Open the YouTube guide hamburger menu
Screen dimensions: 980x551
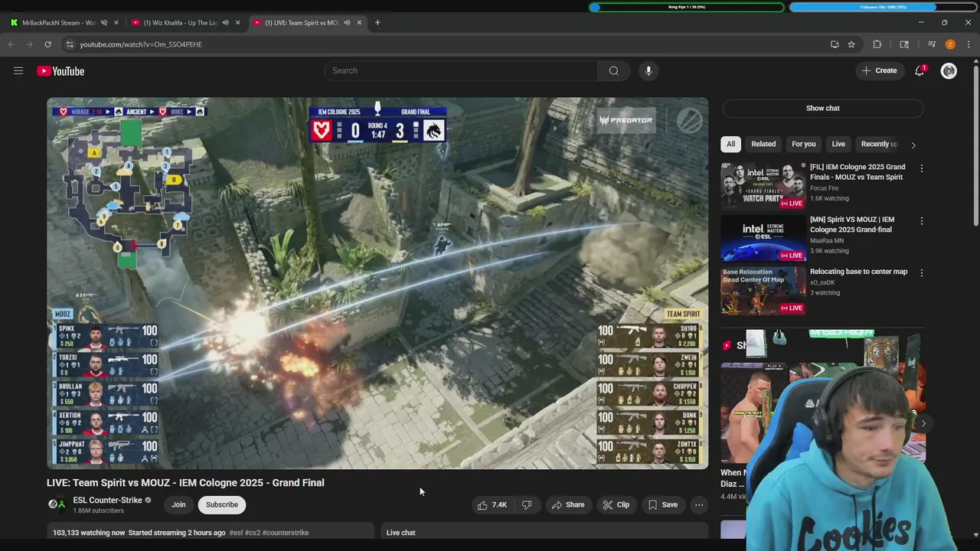click(x=18, y=71)
